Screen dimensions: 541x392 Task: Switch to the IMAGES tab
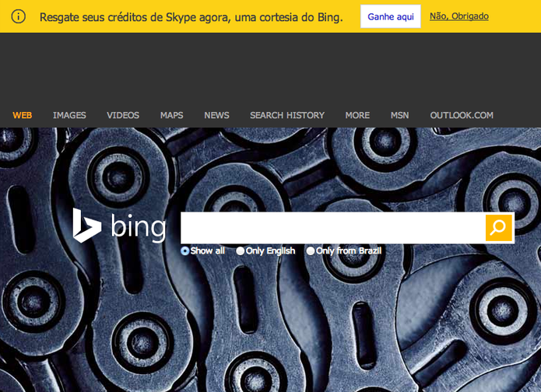pyautogui.click(x=69, y=115)
